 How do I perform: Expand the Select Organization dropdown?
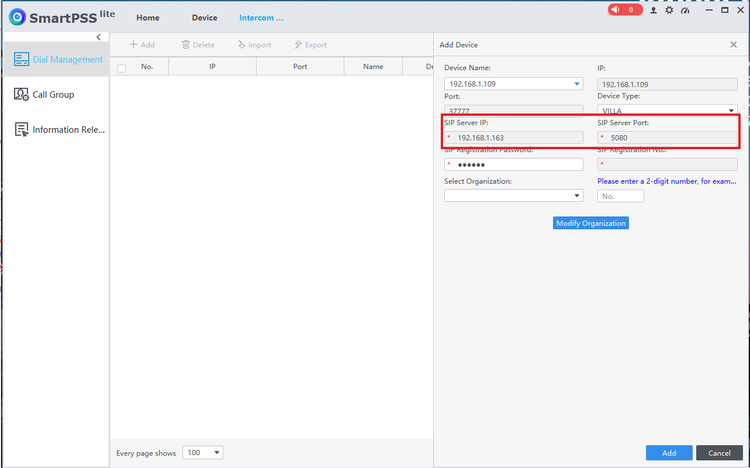coord(576,196)
